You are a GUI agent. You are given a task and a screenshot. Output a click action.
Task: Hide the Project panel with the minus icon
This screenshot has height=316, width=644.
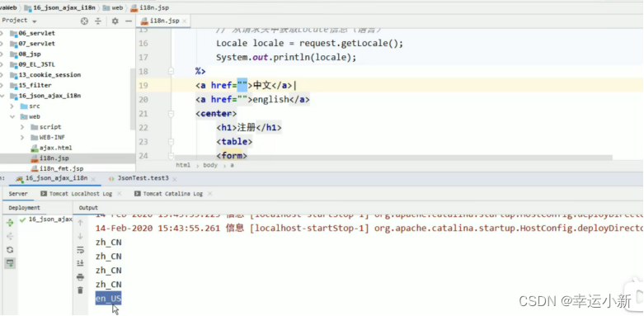(129, 21)
